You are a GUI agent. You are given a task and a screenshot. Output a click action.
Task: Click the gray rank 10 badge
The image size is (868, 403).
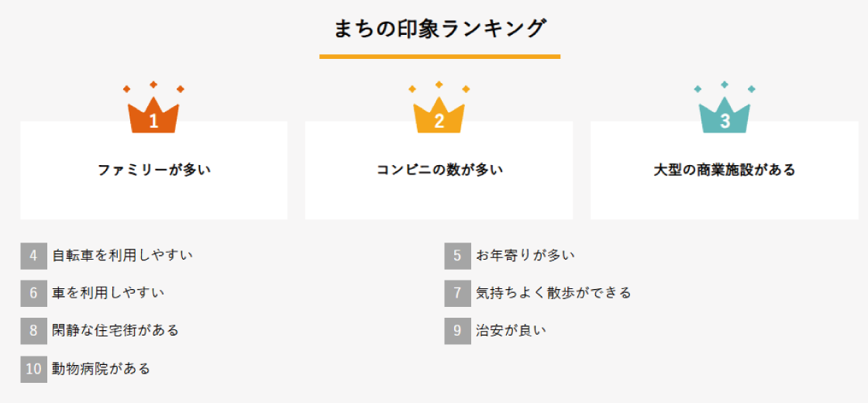[x=33, y=369]
